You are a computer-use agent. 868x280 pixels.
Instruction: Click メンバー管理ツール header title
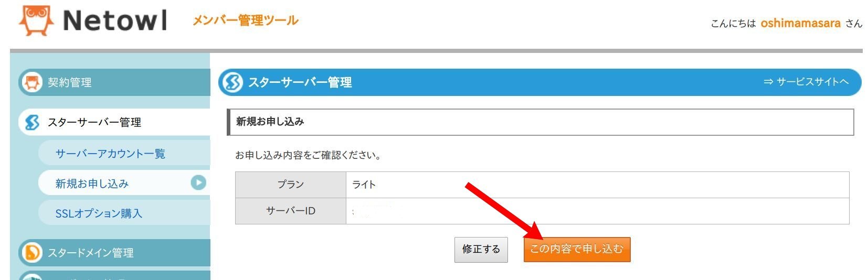pyautogui.click(x=246, y=20)
